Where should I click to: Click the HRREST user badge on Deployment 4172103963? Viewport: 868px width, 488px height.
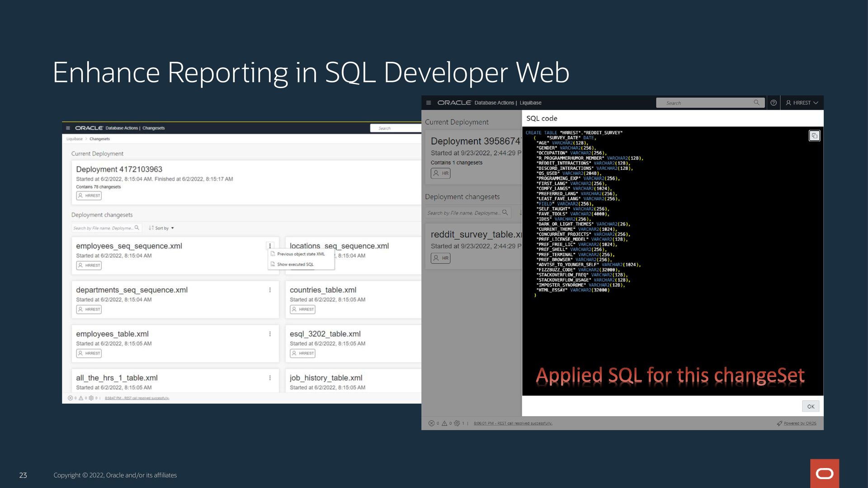coord(88,196)
